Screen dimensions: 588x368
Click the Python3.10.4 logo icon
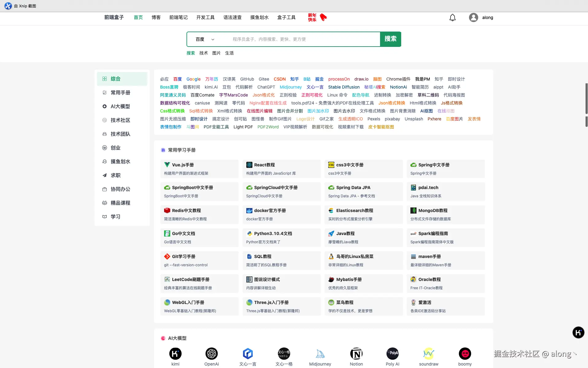click(x=249, y=233)
